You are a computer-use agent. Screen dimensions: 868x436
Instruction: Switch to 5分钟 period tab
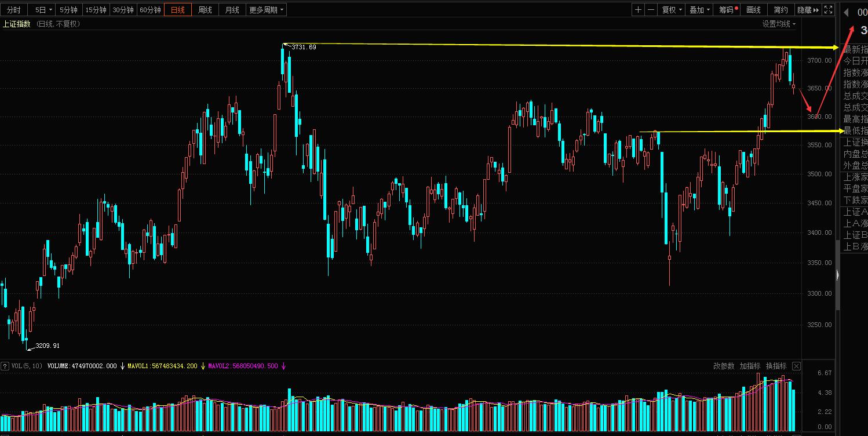[68, 10]
